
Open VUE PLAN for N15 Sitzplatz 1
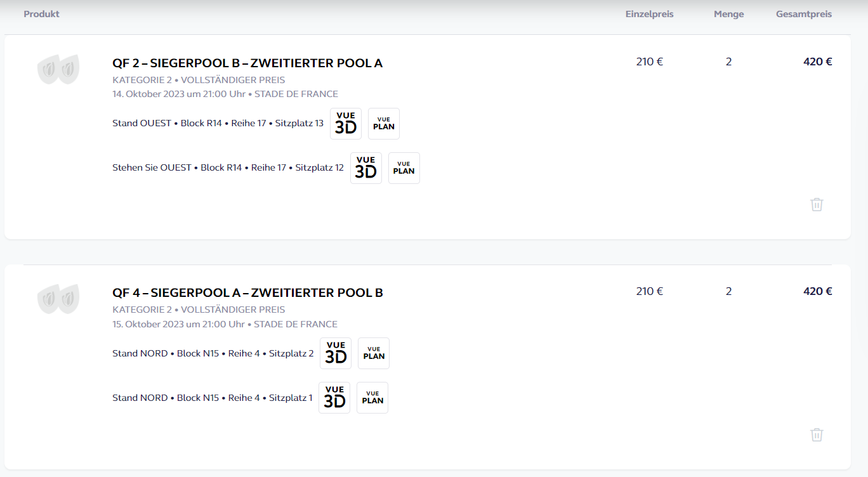[372, 398]
